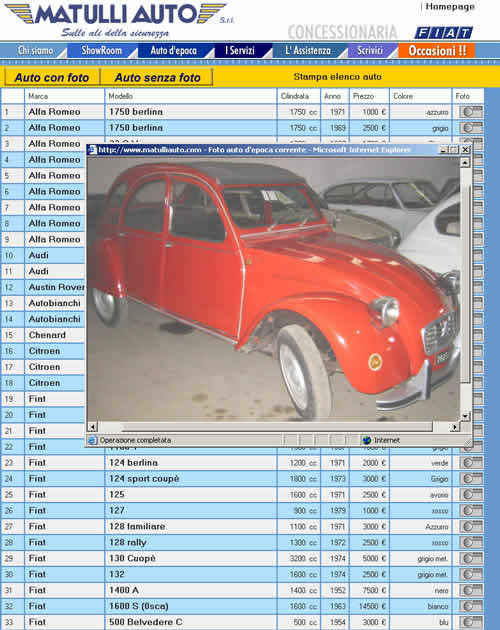Click Prezzo column header
This screenshot has height=630, width=500.
point(363,96)
